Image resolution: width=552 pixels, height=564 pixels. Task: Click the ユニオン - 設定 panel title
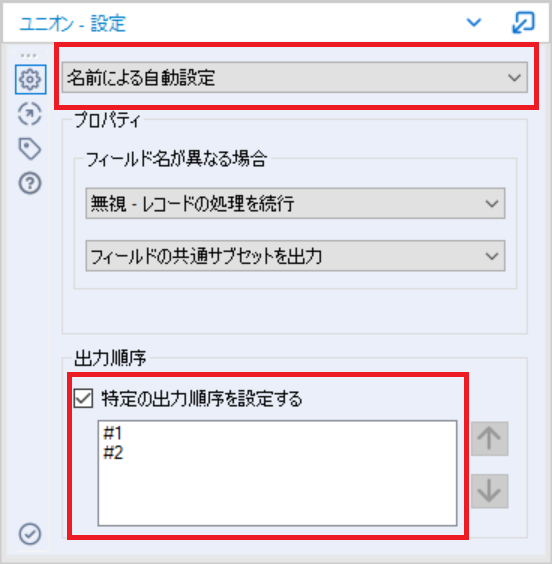click(x=72, y=24)
